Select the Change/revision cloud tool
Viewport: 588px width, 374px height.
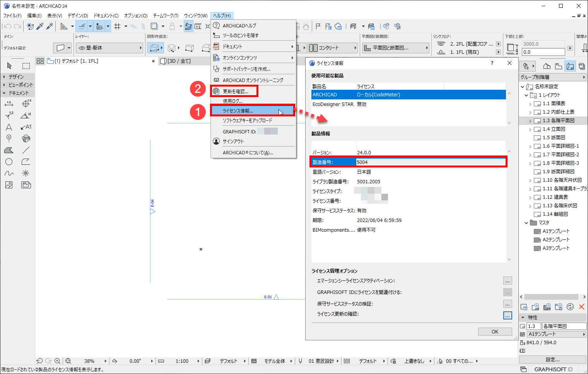click(26, 138)
